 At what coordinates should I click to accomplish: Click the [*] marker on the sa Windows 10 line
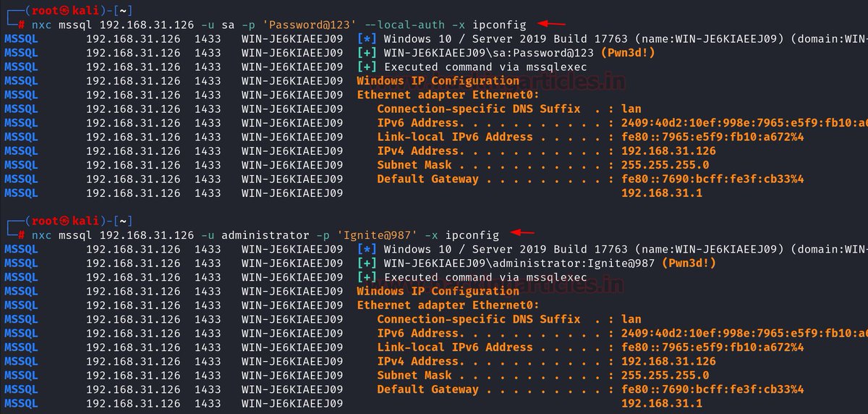(x=367, y=38)
